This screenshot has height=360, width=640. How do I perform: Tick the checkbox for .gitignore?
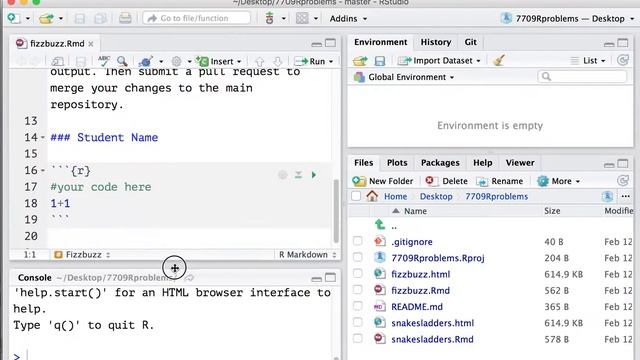pos(358,241)
